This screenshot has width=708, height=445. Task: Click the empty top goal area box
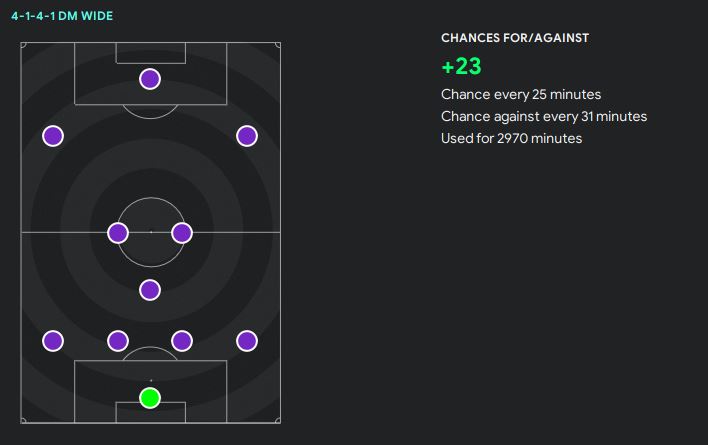pyautogui.click(x=150, y=52)
